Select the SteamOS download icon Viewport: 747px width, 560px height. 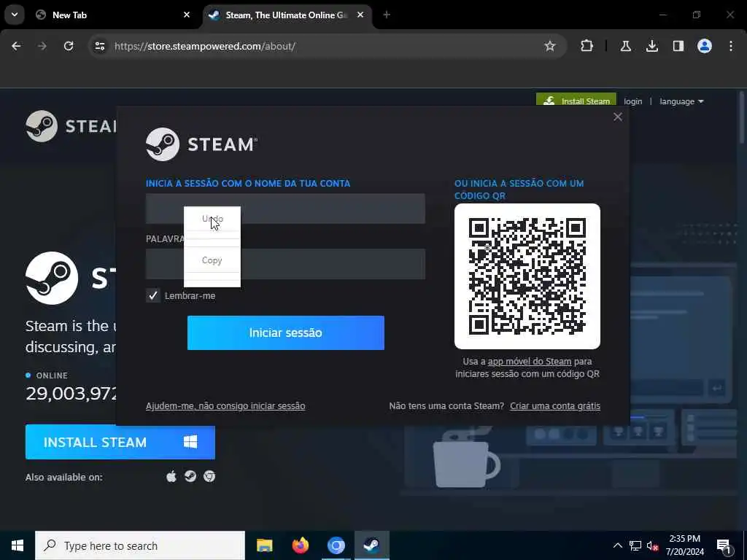pyautogui.click(x=190, y=476)
